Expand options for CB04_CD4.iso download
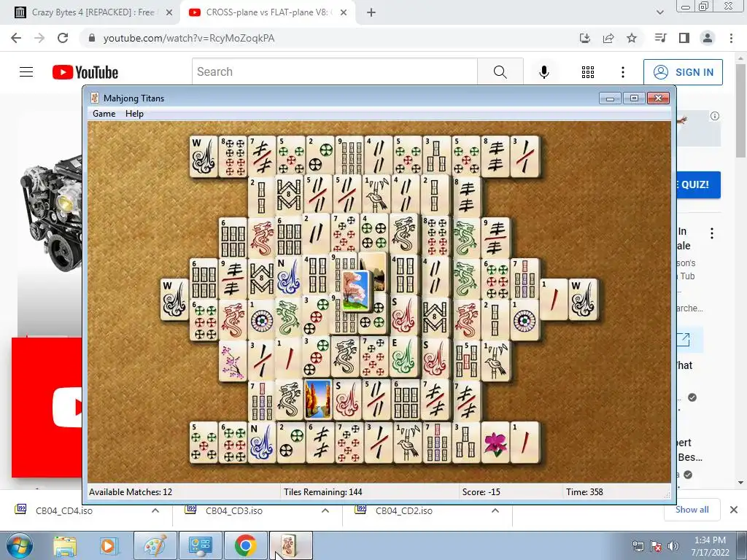The height and width of the screenshot is (560, 747). [x=155, y=511]
